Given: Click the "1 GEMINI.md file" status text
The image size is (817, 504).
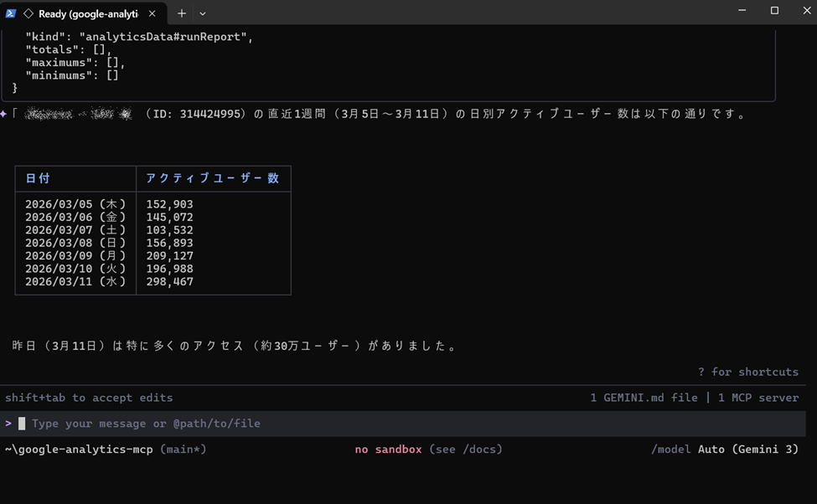Looking at the screenshot, I should pyautogui.click(x=644, y=398).
